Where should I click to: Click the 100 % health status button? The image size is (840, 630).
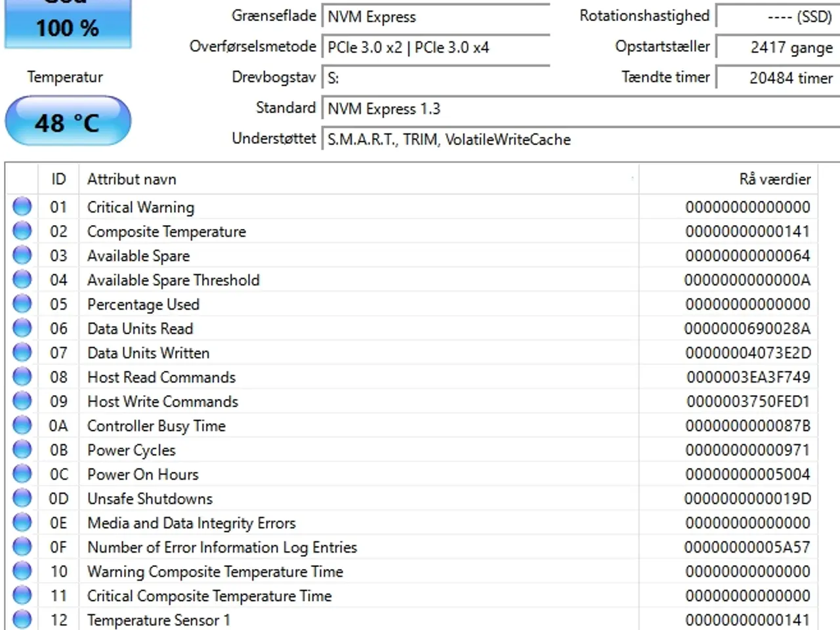coord(68,24)
